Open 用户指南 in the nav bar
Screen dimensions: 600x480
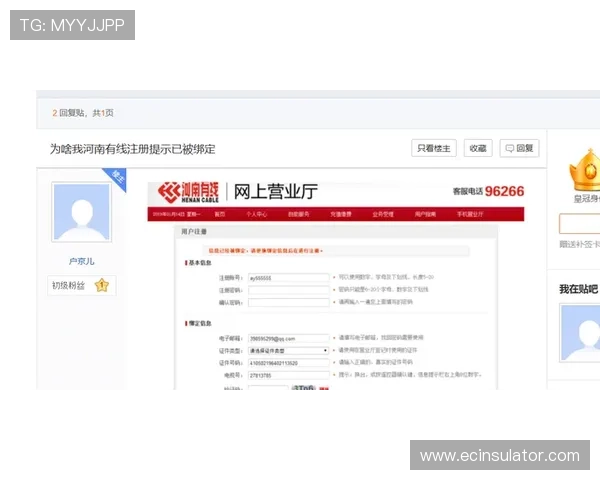pyautogui.click(x=425, y=214)
